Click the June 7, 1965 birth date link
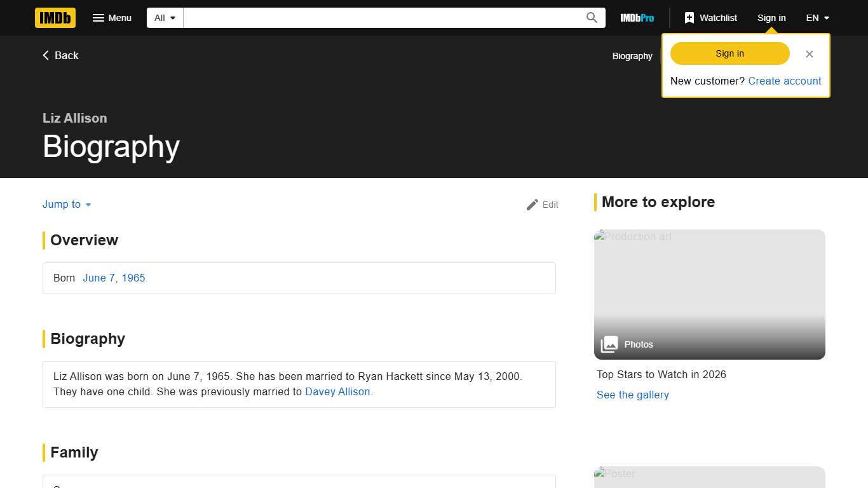868x488 pixels. [114, 278]
